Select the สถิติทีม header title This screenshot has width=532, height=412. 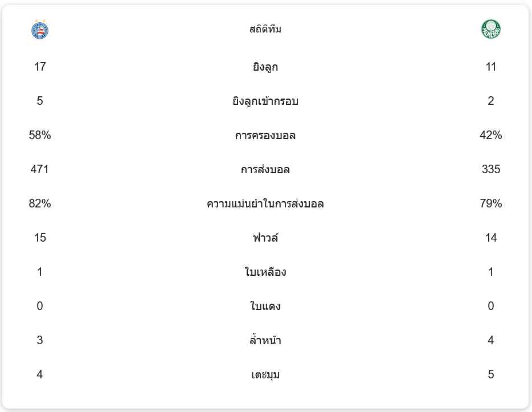click(265, 29)
